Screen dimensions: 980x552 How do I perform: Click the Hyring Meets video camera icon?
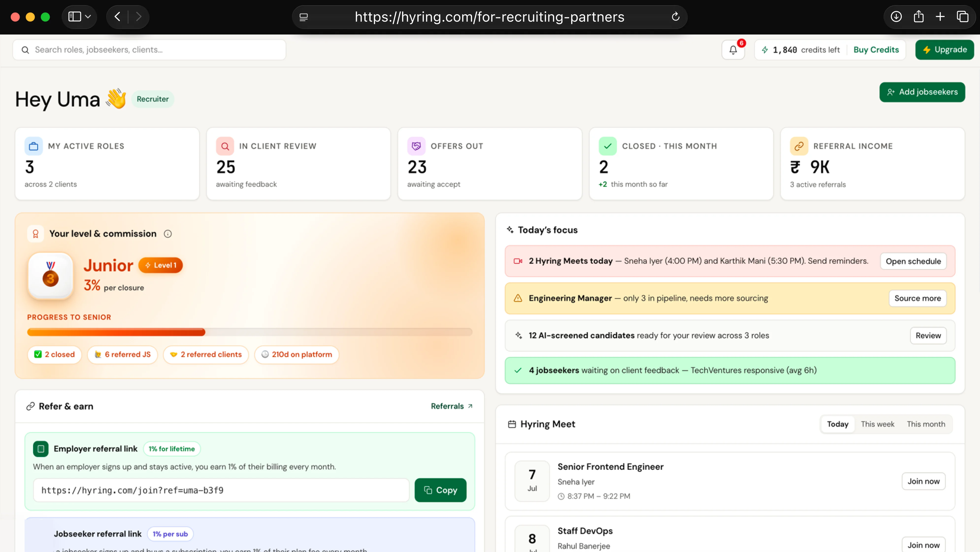(518, 261)
